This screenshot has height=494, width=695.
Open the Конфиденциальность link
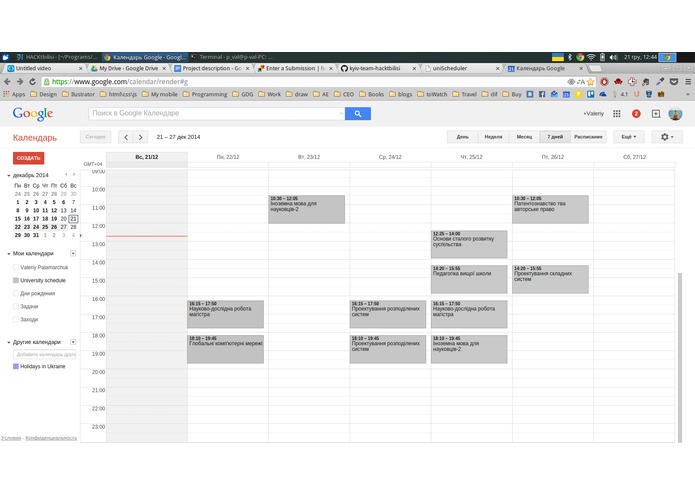click(x=51, y=438)
